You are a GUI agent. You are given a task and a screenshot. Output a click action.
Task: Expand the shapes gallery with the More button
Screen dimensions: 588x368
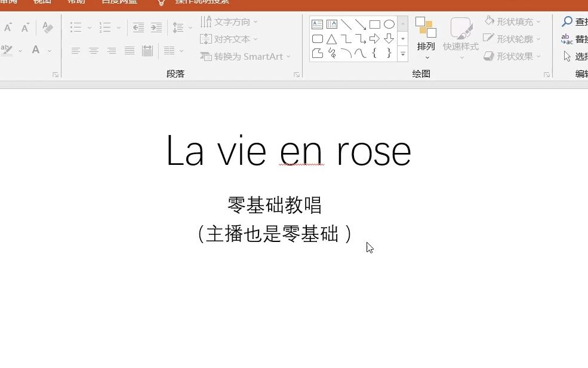(x=403, y=54)
